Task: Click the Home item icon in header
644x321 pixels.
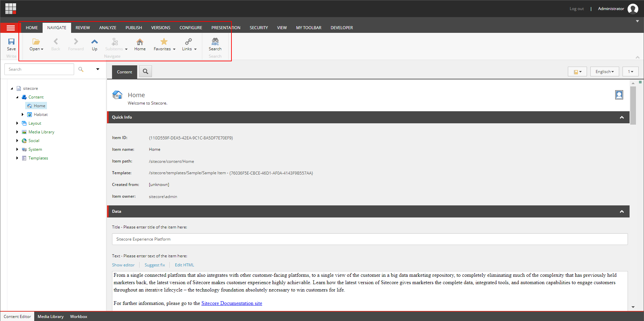Action: (117, 95)
